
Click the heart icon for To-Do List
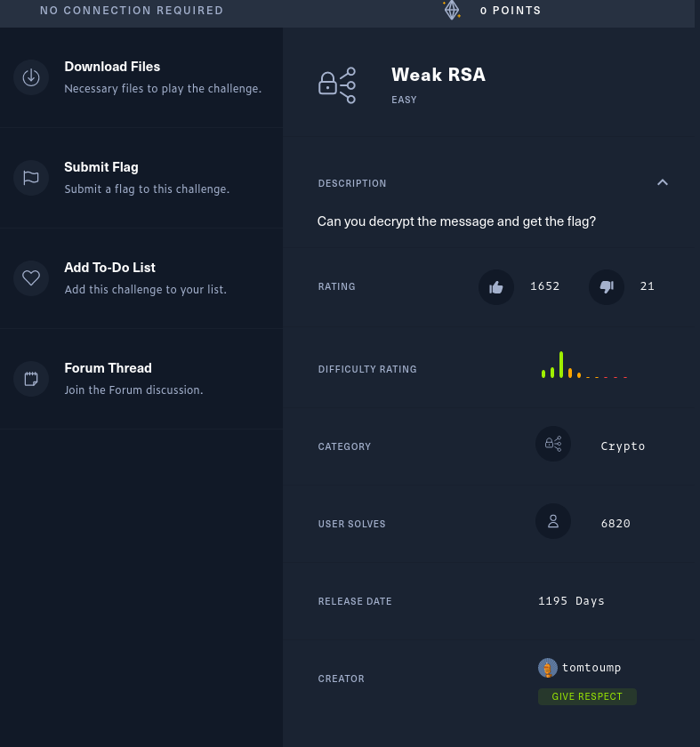[31, 278]
